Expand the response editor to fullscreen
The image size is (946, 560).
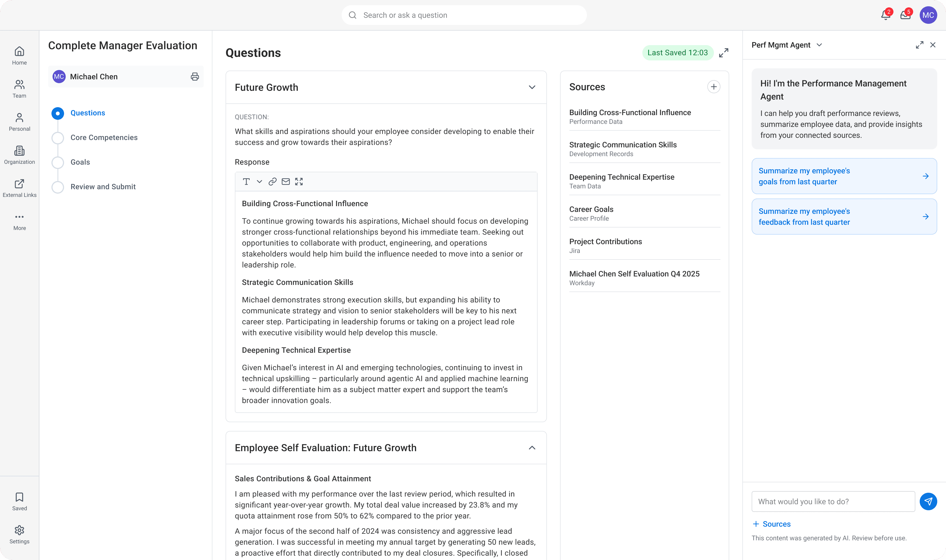click(x=299, y=182)
